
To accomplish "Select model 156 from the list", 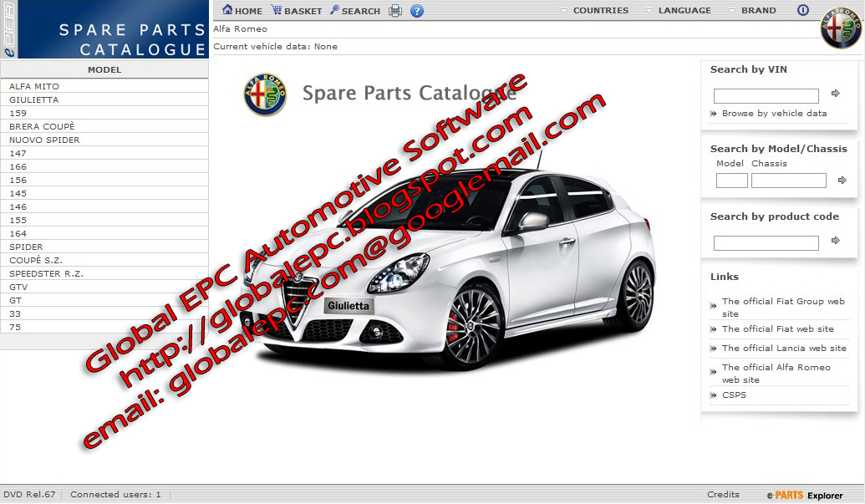I will [x=104, y=180].
